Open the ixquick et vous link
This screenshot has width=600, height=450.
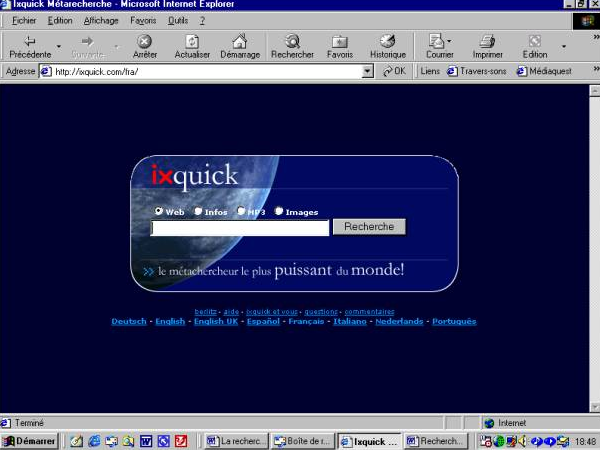coord(272,311)
